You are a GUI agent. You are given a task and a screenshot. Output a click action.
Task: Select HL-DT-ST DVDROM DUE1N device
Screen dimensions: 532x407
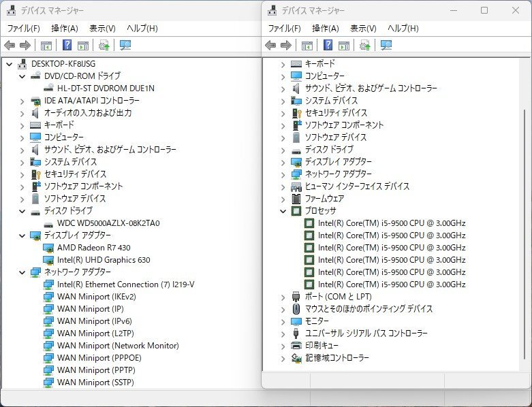coord(106,88)
